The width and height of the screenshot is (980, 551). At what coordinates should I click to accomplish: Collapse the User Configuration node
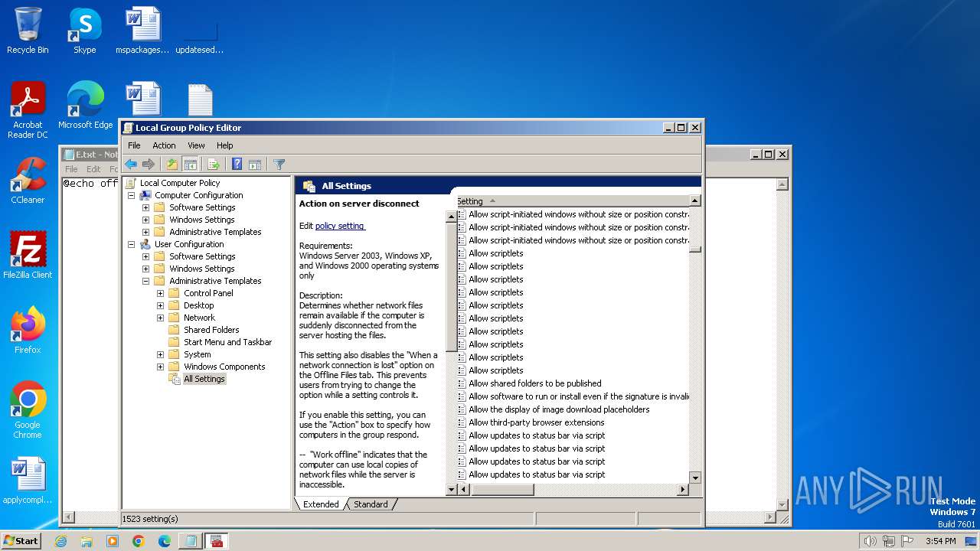click(131, 244)
